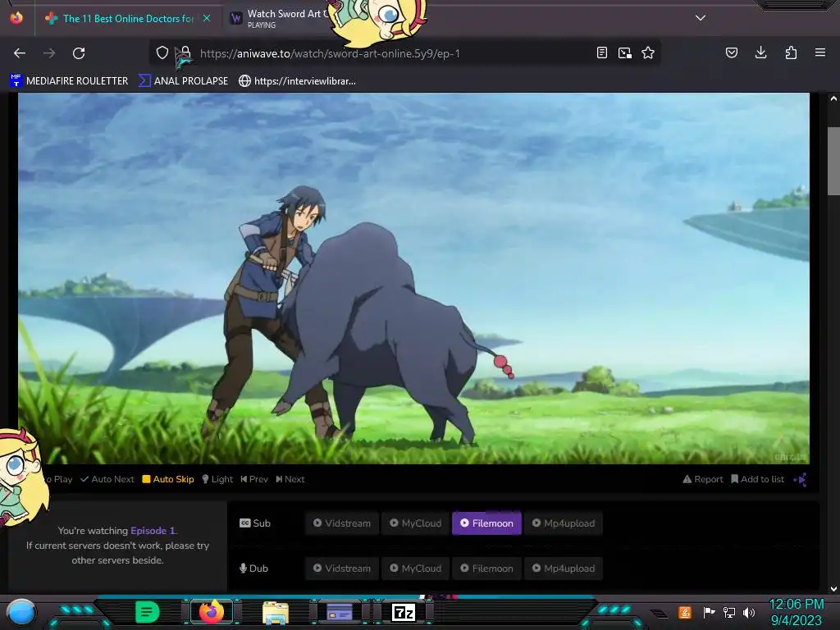Viewport: 840px width, 630px height.
Task: Open the clock showing 12:06 PM
Action: pyautogui.click(x=796, y=612)
